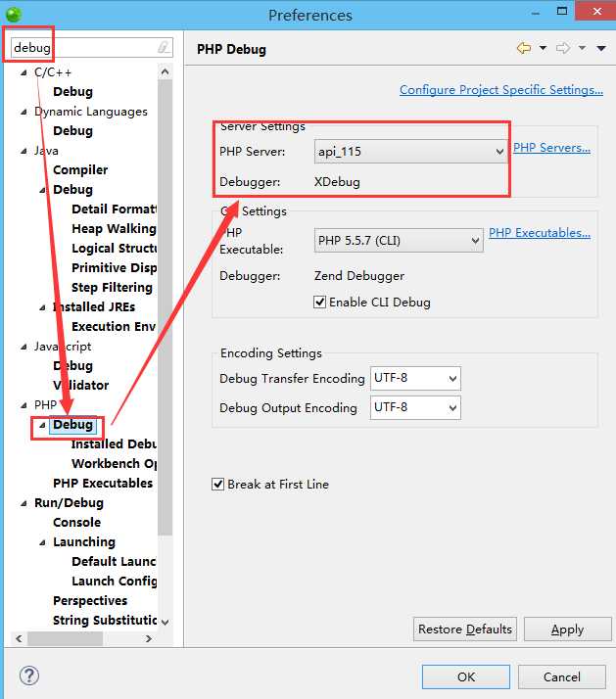
Task: Open the PHP Executables link
Action: pyautogui.click(x=540, y=233)
